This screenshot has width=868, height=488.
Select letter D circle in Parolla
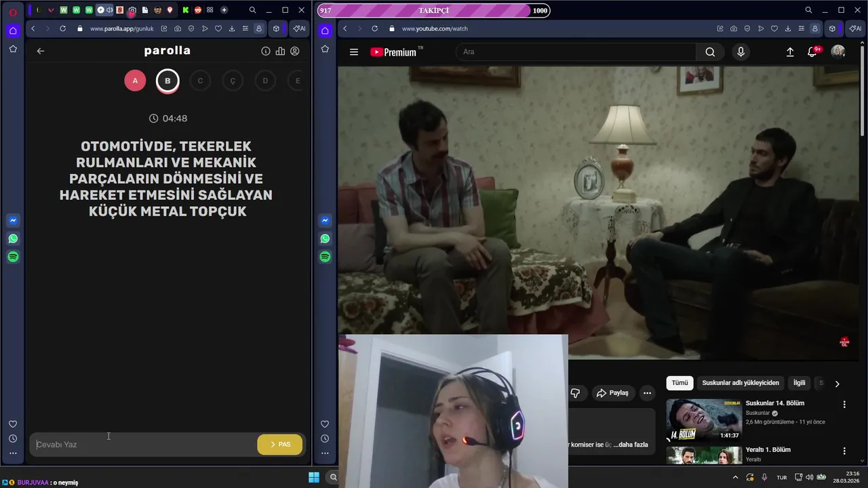(x=265, y=81)
